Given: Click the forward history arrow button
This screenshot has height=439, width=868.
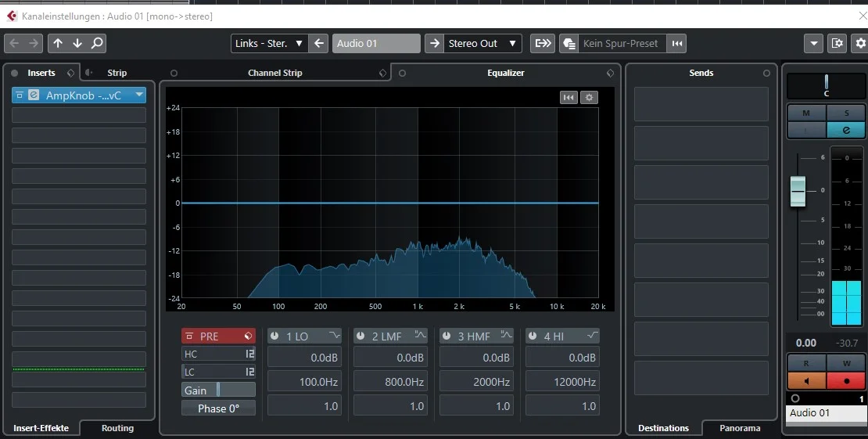Looking at the screenshot, I should 34,43.
